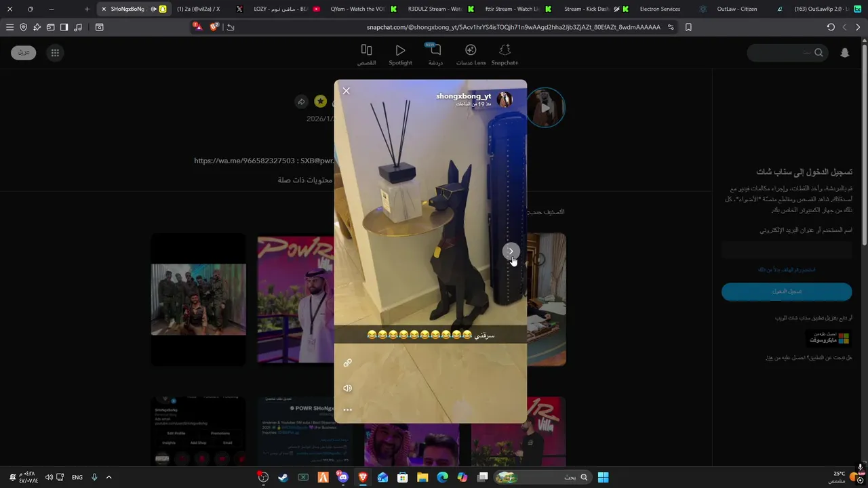The width and height of the screenshot is (868, 488).
Task: Open Discord from the taskbar
Action: click(x=342, y=477)
